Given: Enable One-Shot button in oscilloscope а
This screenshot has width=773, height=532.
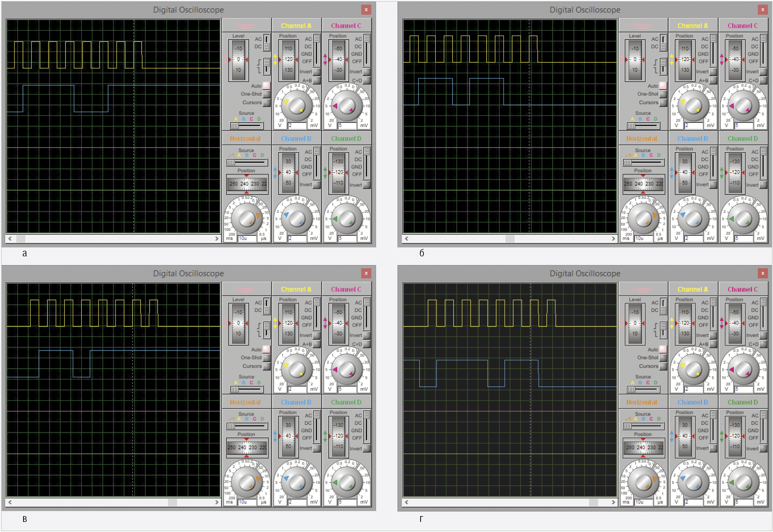Looking at the screenshot, I should pyautogui.click(x=266, y=94).
